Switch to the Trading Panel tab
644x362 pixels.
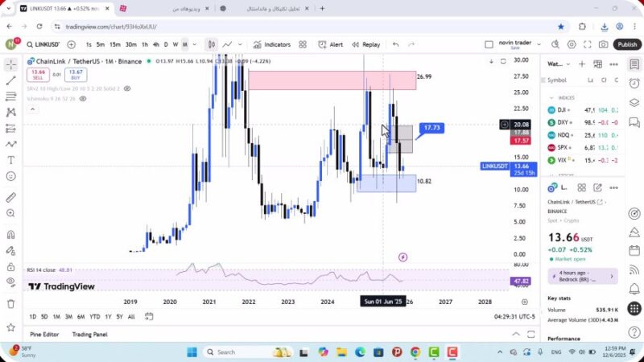[x=89, y=334]
